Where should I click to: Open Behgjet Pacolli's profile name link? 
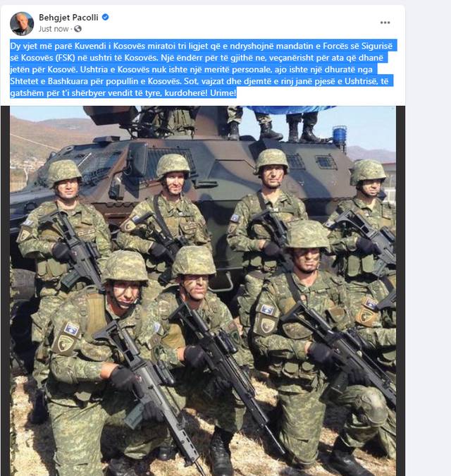point(68,18)
